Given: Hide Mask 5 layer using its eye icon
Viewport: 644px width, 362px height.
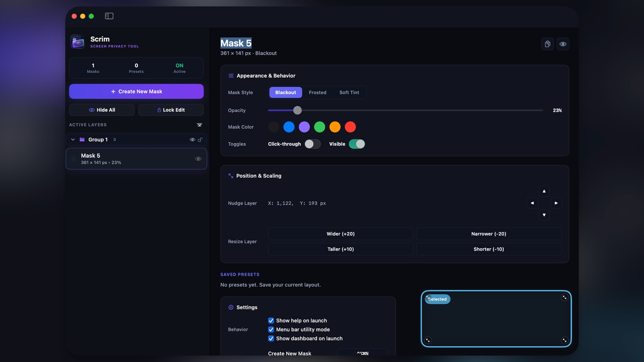Looking at the screenshot, I should pyautogui.click(x=198, y=159).
